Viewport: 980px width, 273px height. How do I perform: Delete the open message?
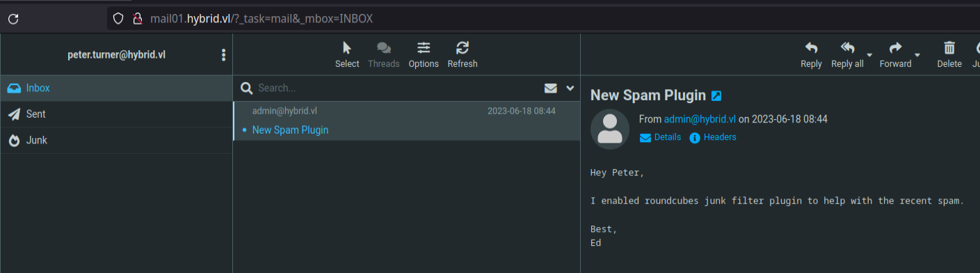pyautogui.click(x=949, y=55)
